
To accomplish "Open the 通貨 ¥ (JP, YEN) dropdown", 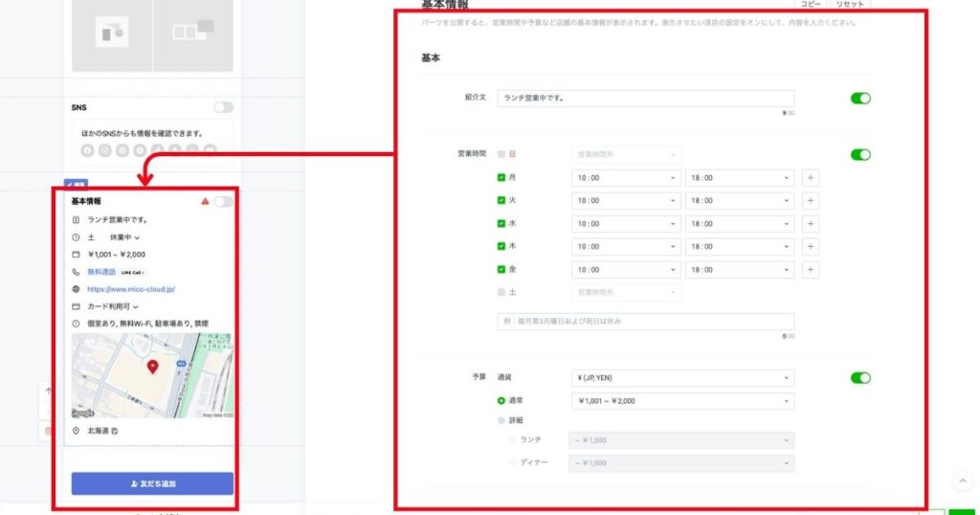I will click(682, 377).
